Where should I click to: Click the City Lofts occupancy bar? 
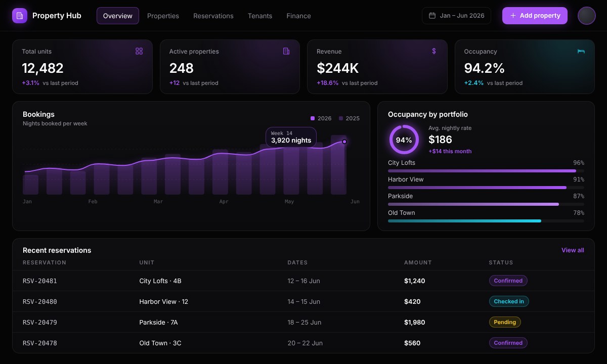click(x=486, y=171)
